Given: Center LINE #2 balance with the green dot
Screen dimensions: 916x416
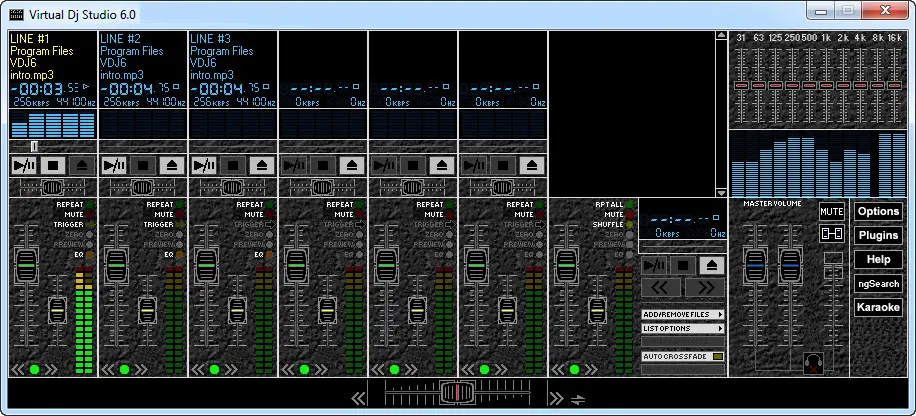Looking at the screenshot, I should click(x=124, y=369).
